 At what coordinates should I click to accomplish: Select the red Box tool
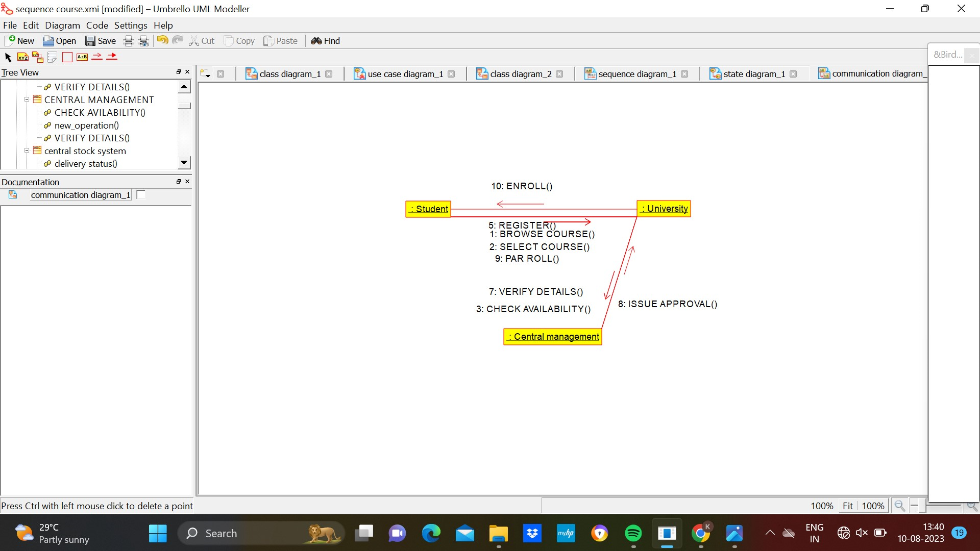[x=67, y=57]
